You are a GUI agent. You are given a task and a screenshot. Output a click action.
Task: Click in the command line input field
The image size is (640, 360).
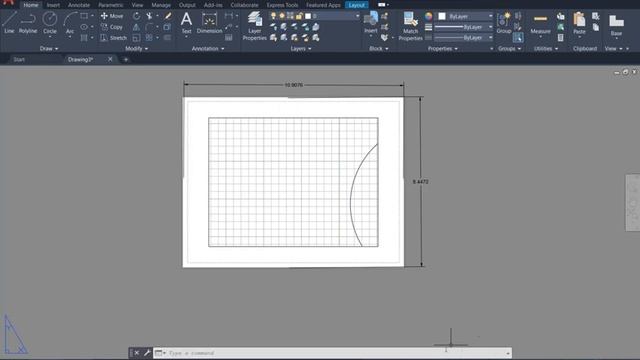tap(337, 353)
